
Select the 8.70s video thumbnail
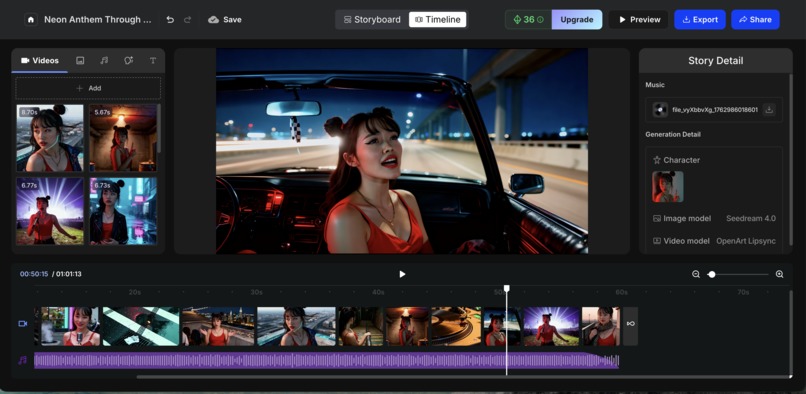click(x=50, y=138)
